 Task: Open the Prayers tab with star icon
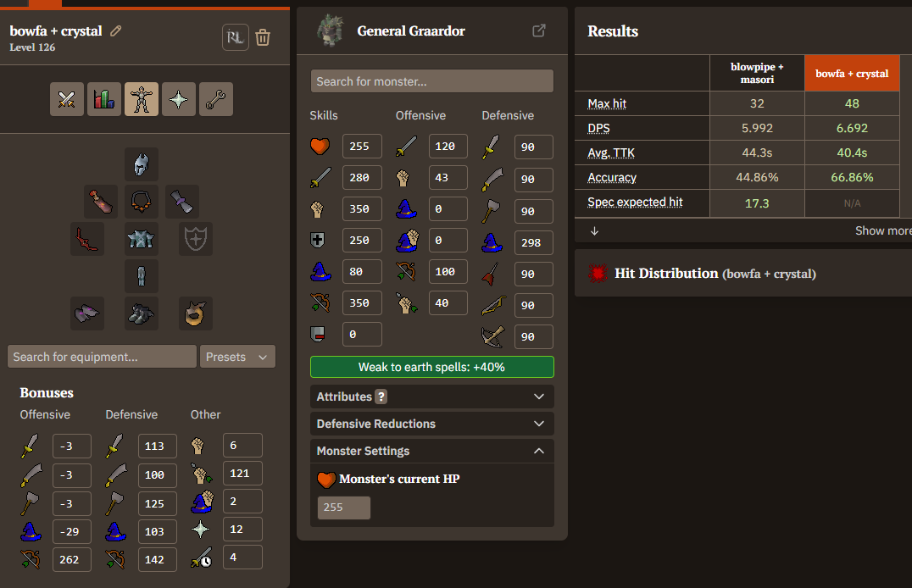pyautogui.click(x=179, y=99)
